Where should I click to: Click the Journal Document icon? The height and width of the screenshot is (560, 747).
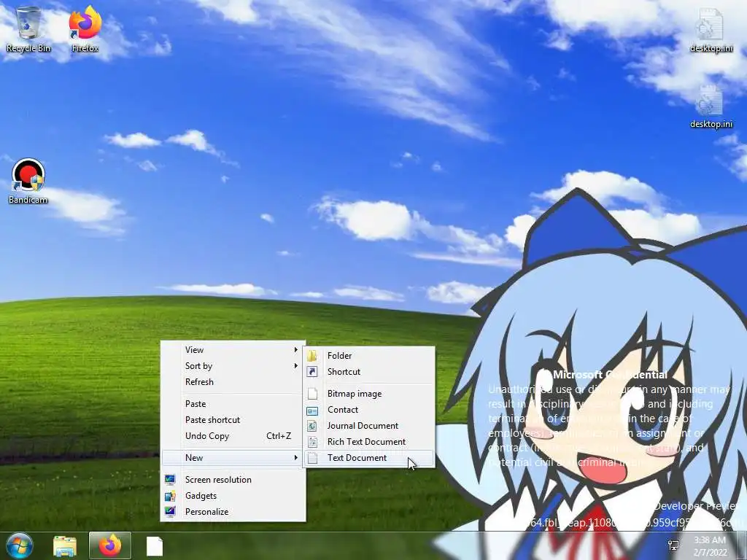(312, 426)
